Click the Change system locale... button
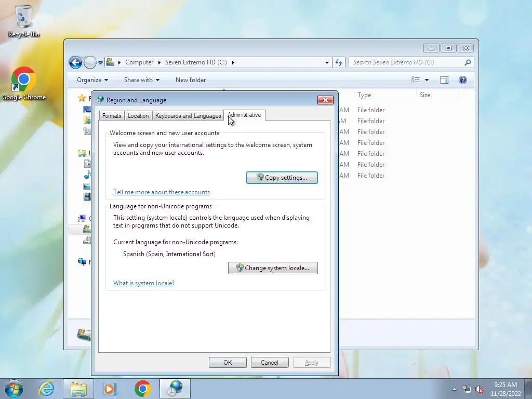 click(x=273, y=268)
